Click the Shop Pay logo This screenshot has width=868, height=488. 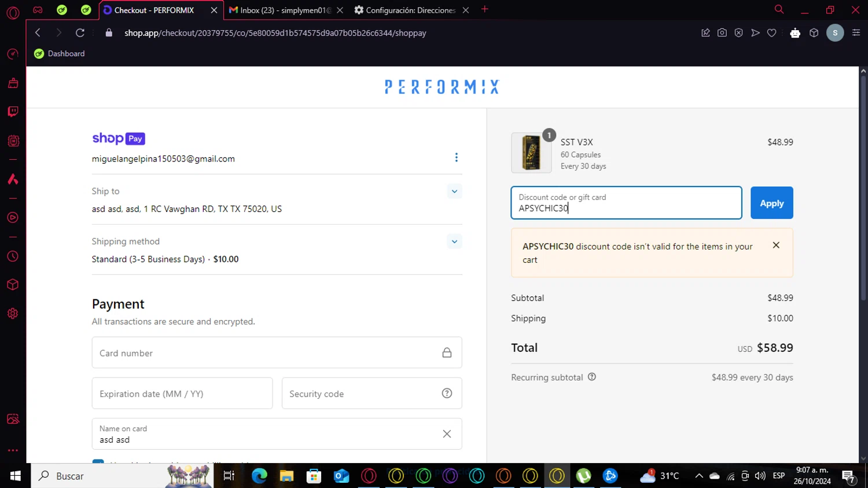click(x=119, y=138)
